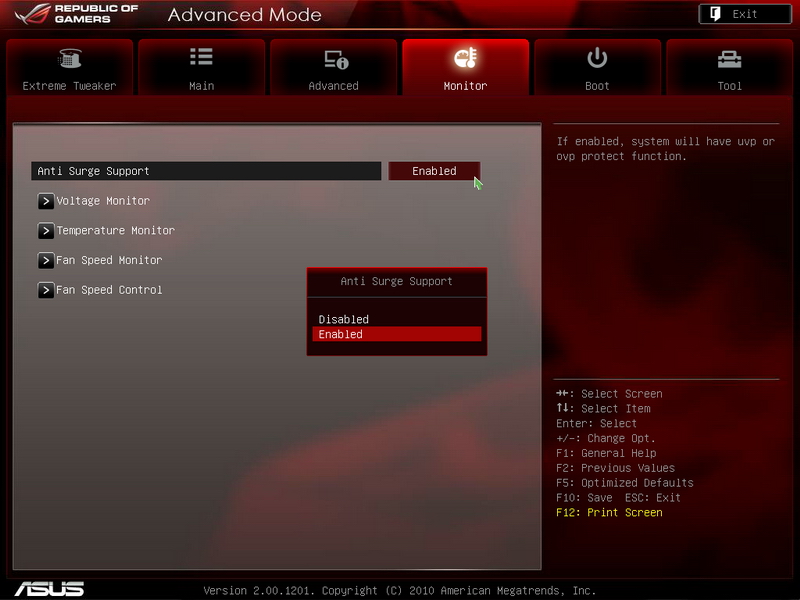Click the Advanced settings icon

coord(336,59)
